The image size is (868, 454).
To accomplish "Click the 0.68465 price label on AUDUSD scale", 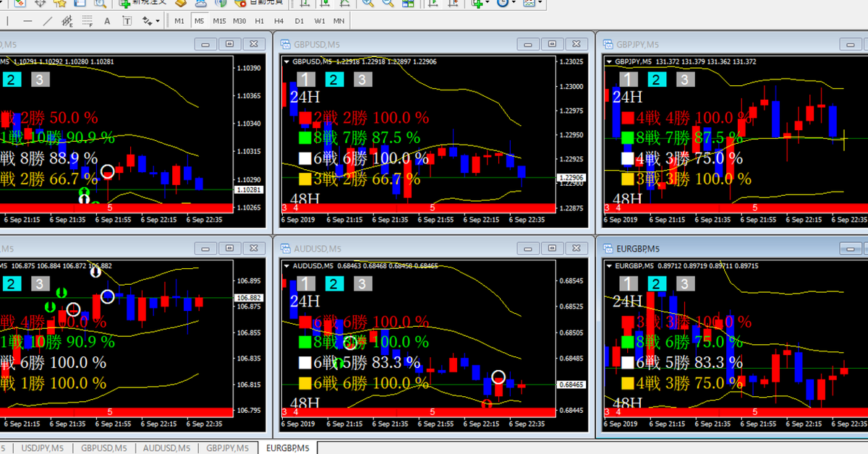I will pyautogui.click(x=571, y=385).
